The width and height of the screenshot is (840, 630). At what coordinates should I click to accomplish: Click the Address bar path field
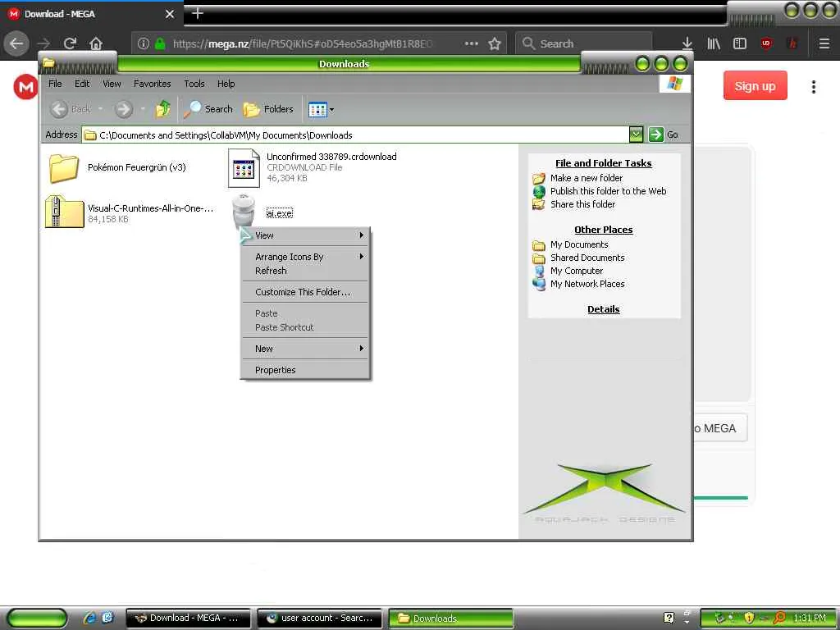(356, 135)
